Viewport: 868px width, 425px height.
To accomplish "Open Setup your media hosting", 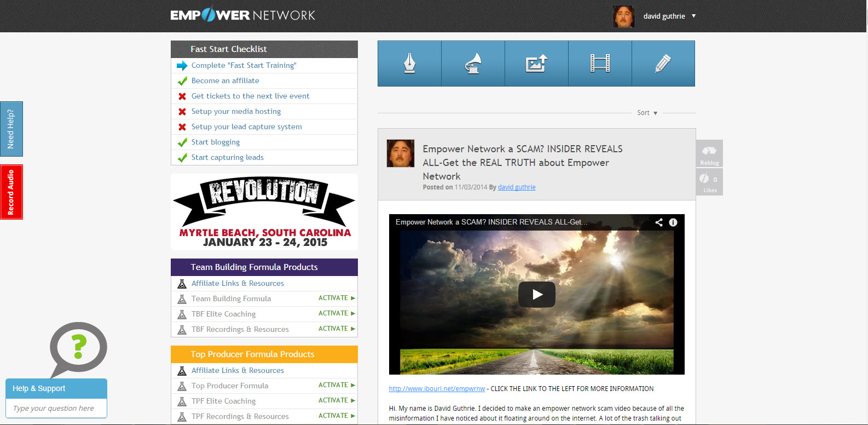I will [236, 111].
